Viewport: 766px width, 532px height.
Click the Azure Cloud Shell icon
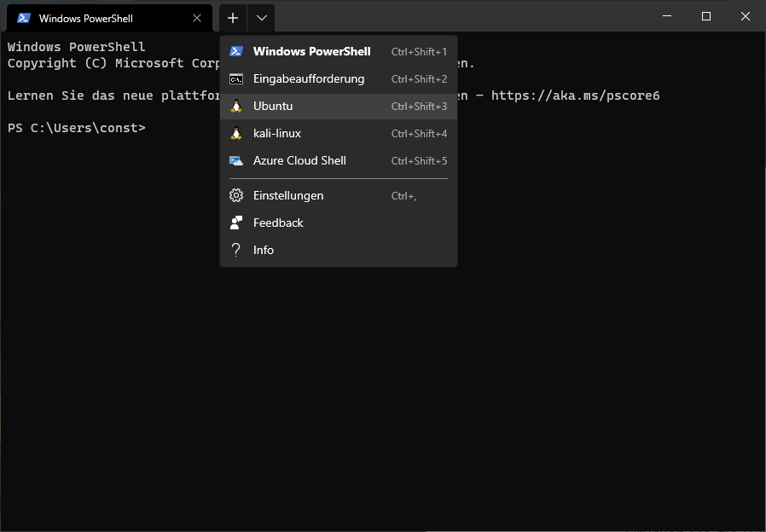236,160
